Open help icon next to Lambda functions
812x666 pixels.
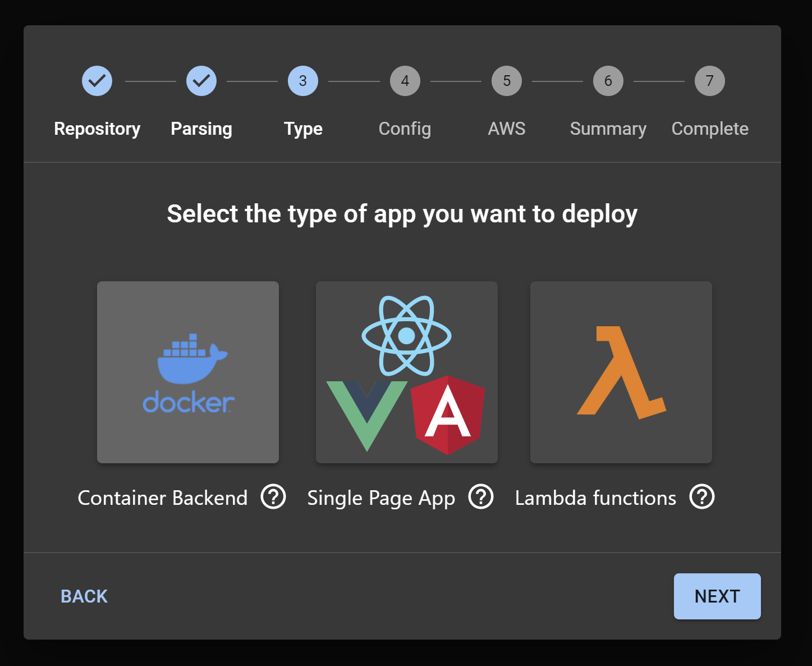pos(702,497)
